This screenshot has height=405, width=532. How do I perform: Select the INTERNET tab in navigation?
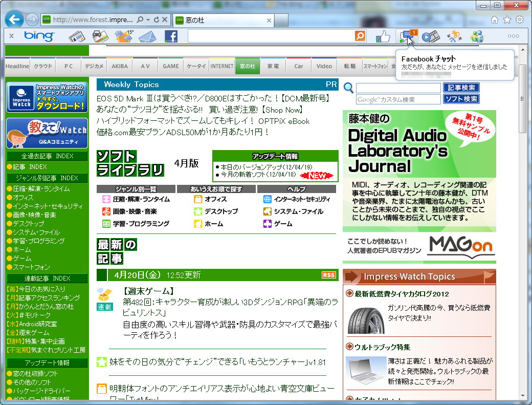click(x=221, y=66)
